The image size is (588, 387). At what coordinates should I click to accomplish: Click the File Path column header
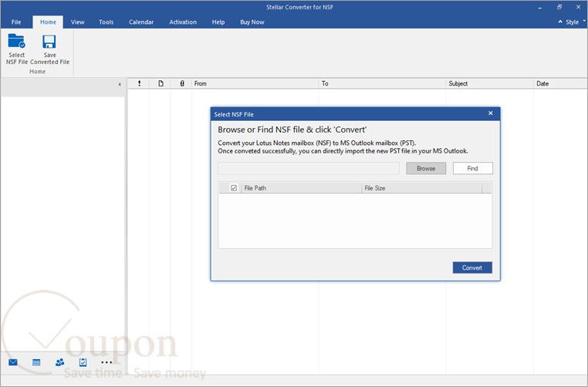pos(301,188)
